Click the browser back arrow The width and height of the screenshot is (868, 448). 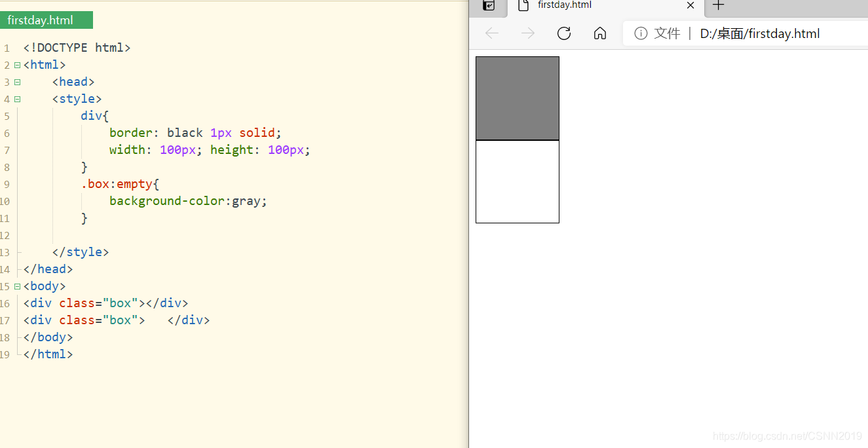(492, 33)
